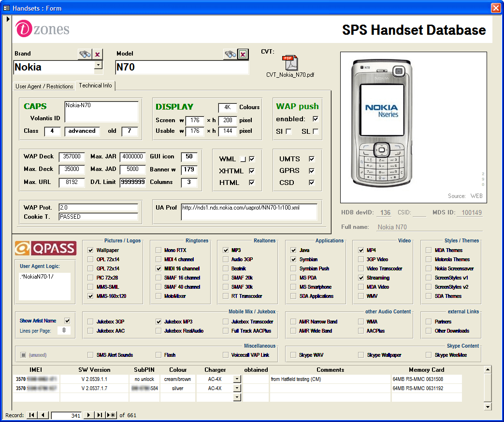This screenshot has width=504, height=422.
Task: Click the new record navigation button
Action: tap(111, 415)
